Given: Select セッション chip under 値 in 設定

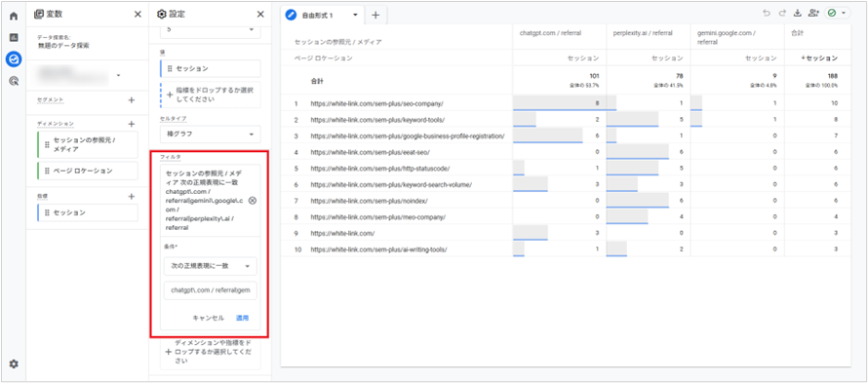Looking at the screenshot, I should point(211,68).
